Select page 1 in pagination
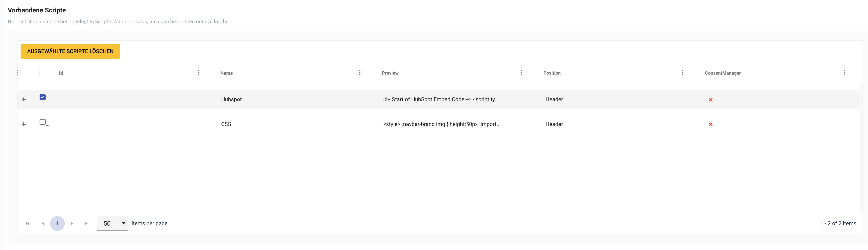This screenshot has width=868, height=250. pyautogui.click(x=57, y=223)
